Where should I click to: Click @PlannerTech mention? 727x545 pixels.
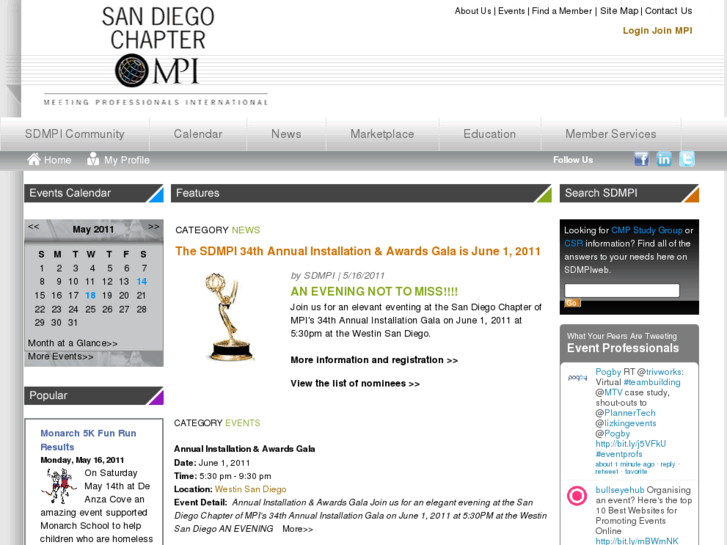coord(625,413)
